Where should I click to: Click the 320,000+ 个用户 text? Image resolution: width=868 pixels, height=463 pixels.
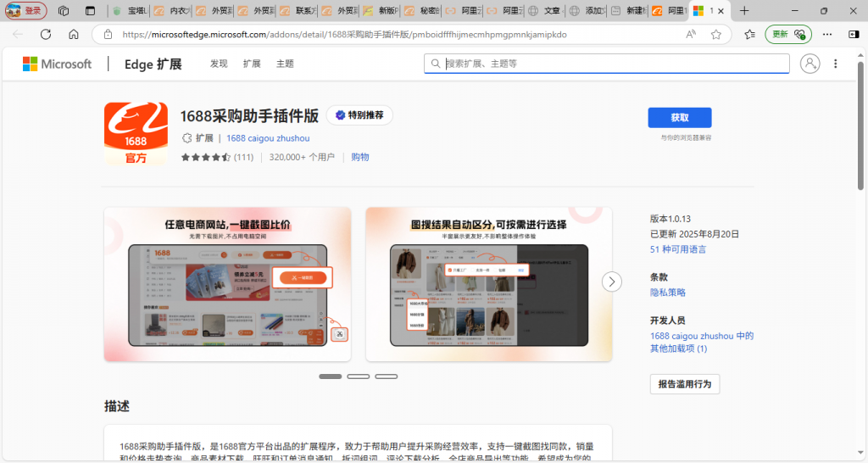tap(302, 157)
